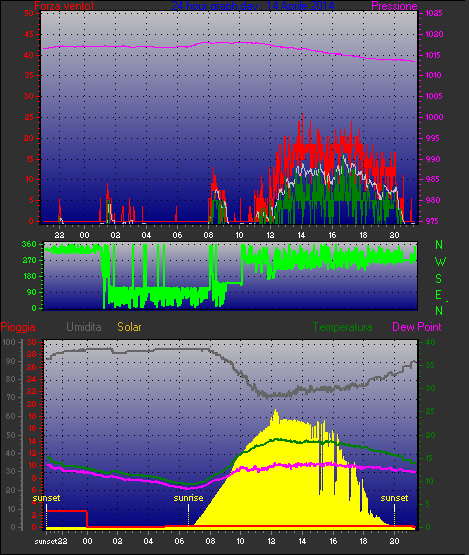Click the 24 hour graph day title
Image resolution: width=469 pixels, height=555 pixels.
click(253, 5)
